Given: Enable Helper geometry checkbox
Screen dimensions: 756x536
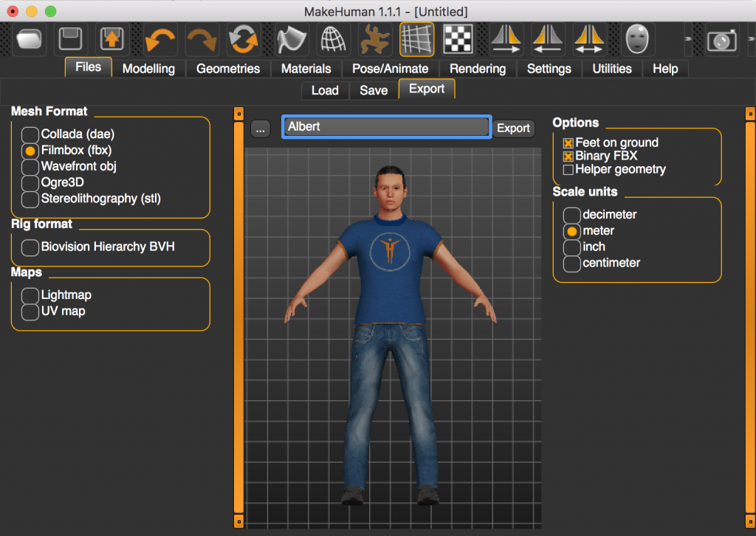Looking at the screenshot, I should [568, 170].
